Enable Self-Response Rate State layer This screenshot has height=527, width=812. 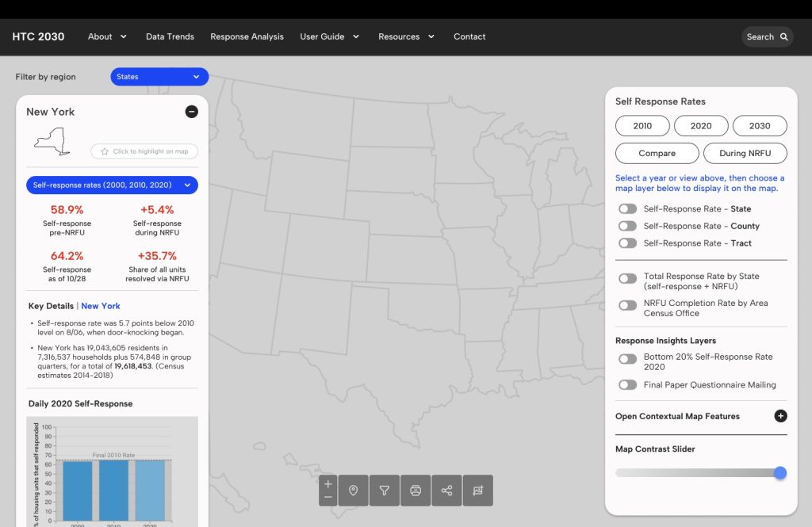pos(627,209)
